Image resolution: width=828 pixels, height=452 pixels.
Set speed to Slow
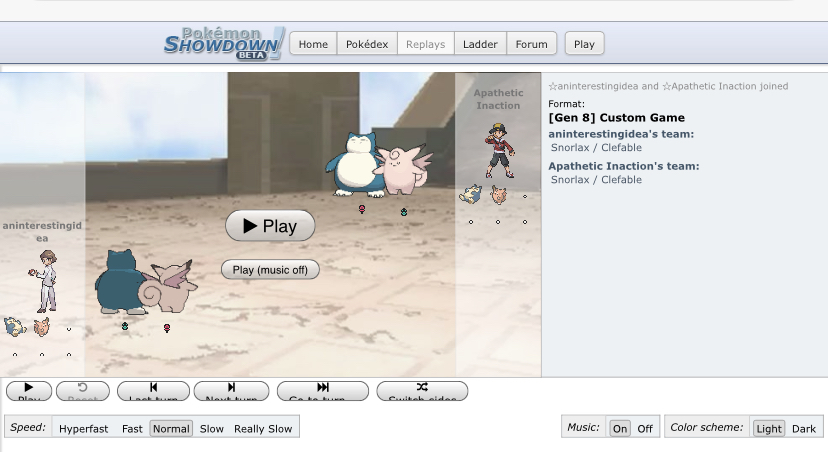(x=211, y=428)
